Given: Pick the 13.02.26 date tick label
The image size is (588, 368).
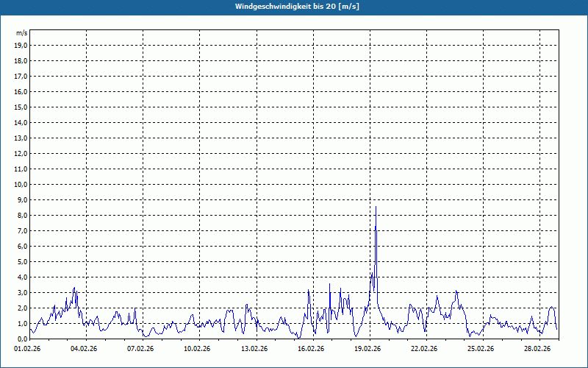Looking at the screenshot, I should point(254,350).
